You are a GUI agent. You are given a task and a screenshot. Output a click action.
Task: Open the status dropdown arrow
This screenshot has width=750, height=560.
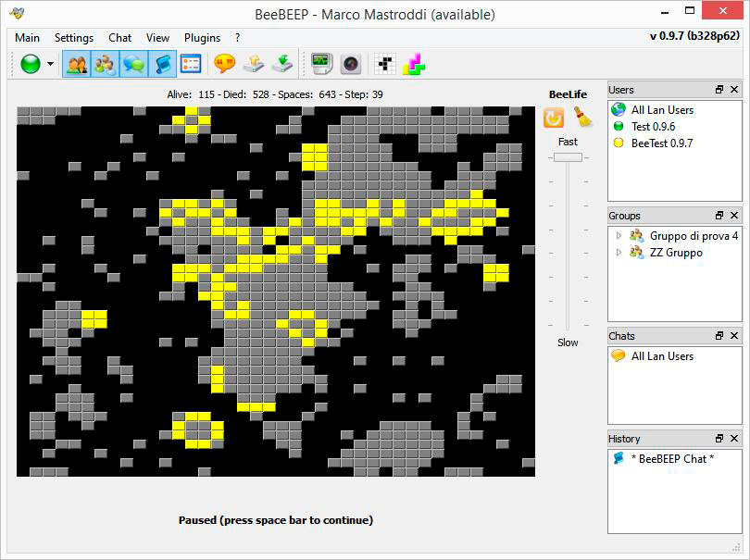point(50,64)
